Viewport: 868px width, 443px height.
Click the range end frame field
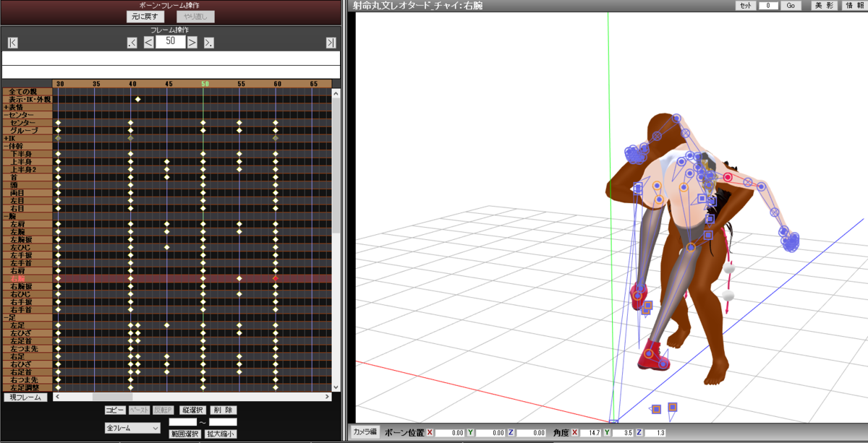tap(223, 422)
